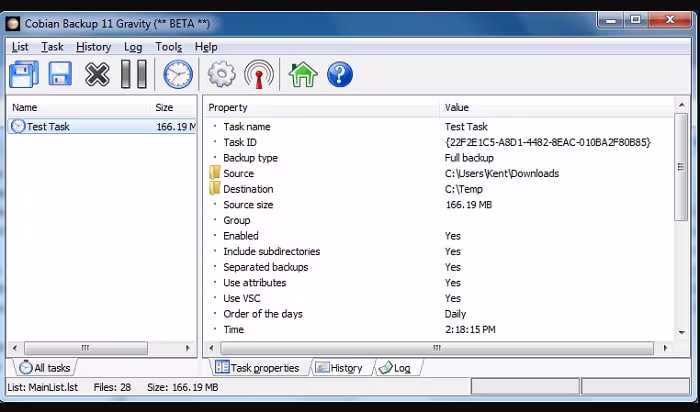Click the Order of the days property
Viewport: 700px width, 412px height.
pos(439,314)
